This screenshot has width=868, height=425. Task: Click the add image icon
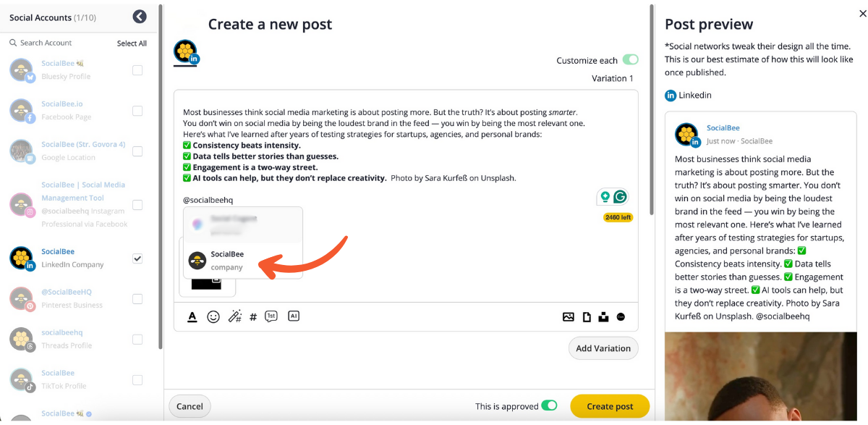569,317
